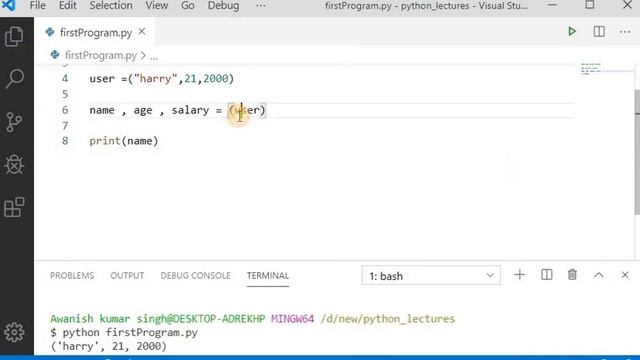Screen dimensions: 640x360
Task: Open the Debug view with bug icon
Action: [x=14, y=165]
